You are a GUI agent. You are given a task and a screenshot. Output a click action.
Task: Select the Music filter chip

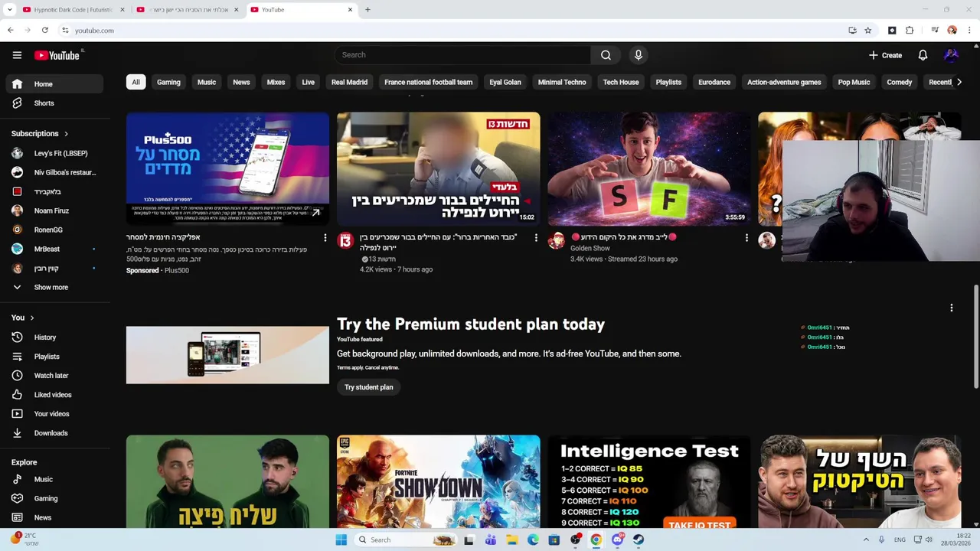coord(207,82)
